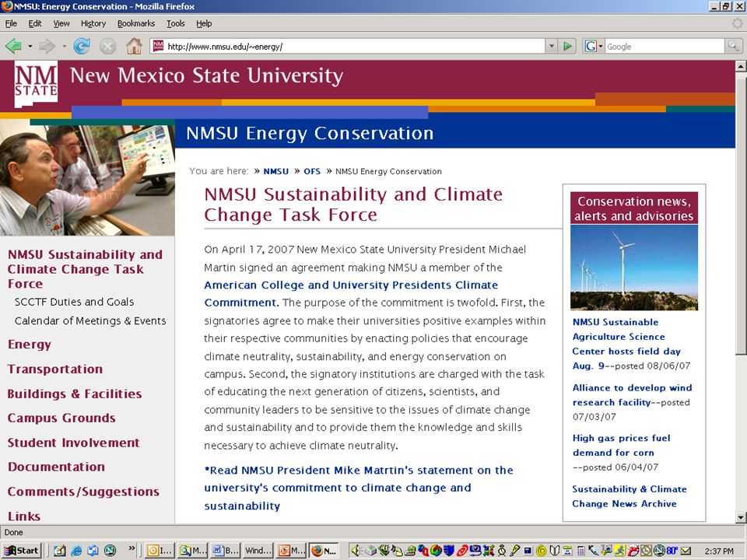Reload the current page
The height and width of the screenshot is (560, 747).
[x=82, y=46]
